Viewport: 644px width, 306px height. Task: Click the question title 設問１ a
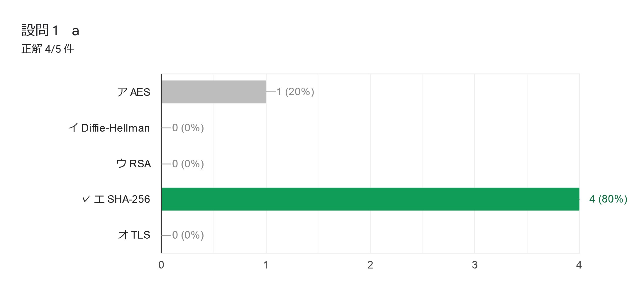50,30
